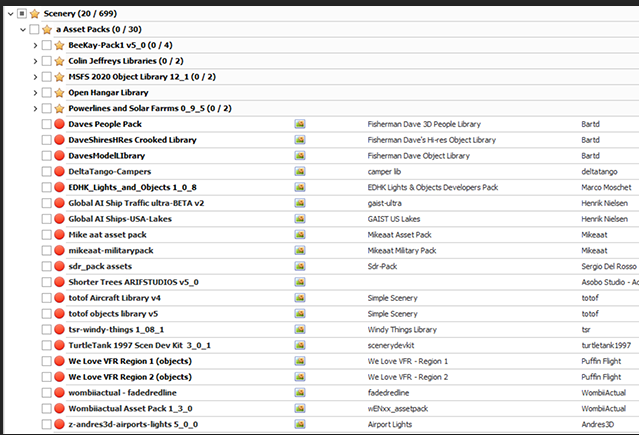Viewport: 639px width, 435px height.
Task: Click the star icon for BeeKay-Pack1 v5_0
Action: (x=59, y=45)
